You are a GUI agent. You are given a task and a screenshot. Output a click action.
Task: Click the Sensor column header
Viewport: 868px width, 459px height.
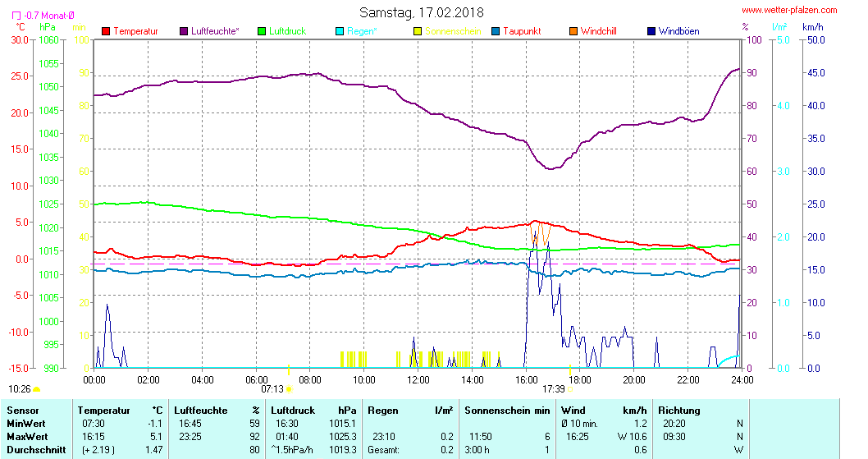click(x=23, y=411)
